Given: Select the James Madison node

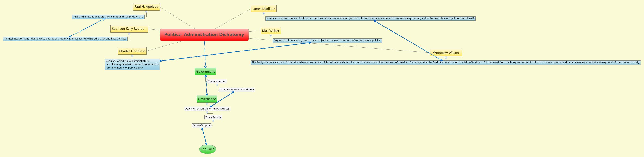Looking at the screenshot, I should click(264, 9).
